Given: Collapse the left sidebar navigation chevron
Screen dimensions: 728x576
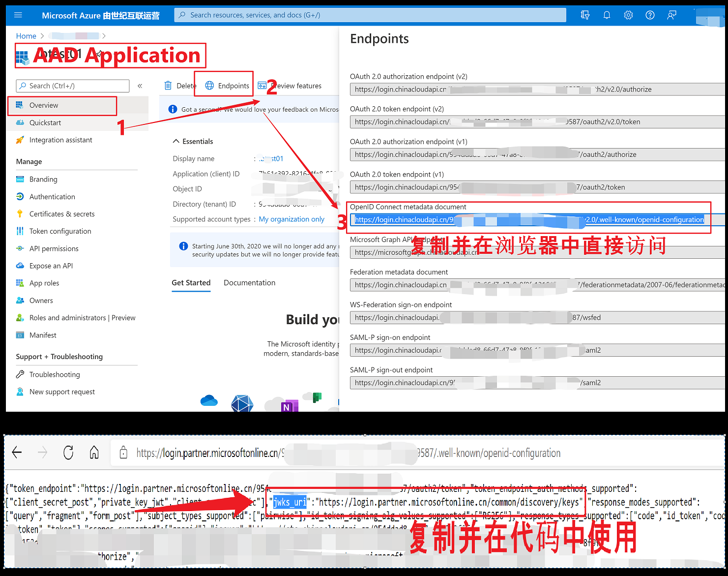Looking at the screenshot, I should [x=140, y=86].
